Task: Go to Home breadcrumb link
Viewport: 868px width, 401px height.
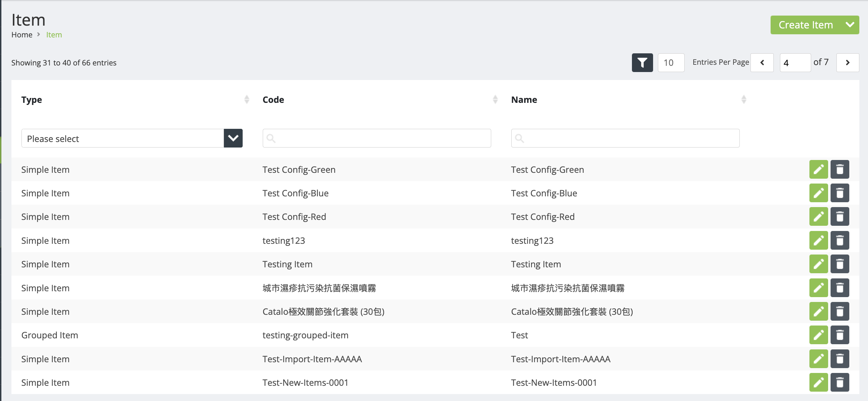Action: pos(22,35)
